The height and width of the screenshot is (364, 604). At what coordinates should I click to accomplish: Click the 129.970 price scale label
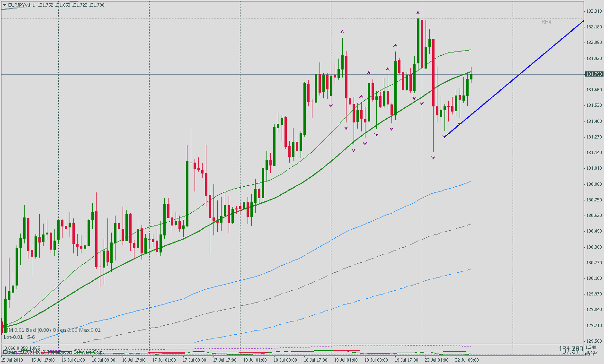(594, 294)
